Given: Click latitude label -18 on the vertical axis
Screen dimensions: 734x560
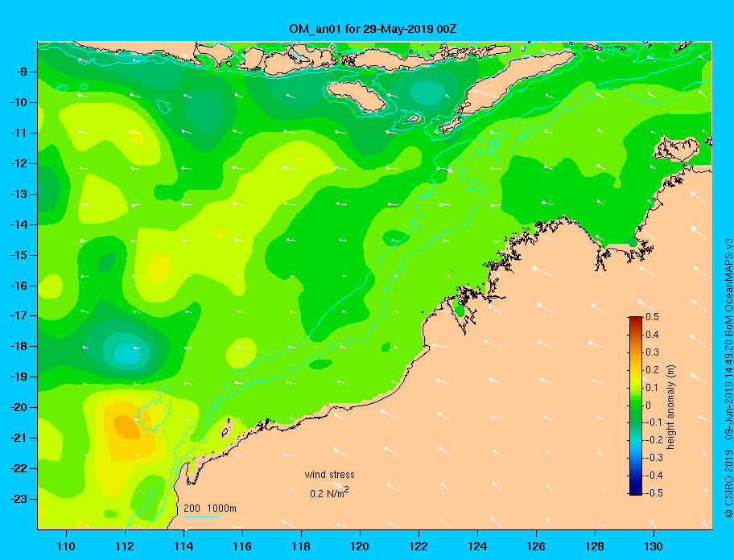Looking at the screenshot, I should [x=19, y=347].
